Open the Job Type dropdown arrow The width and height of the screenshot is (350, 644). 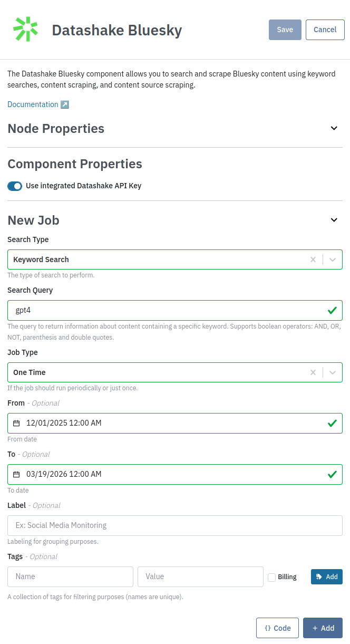(333, 372)
